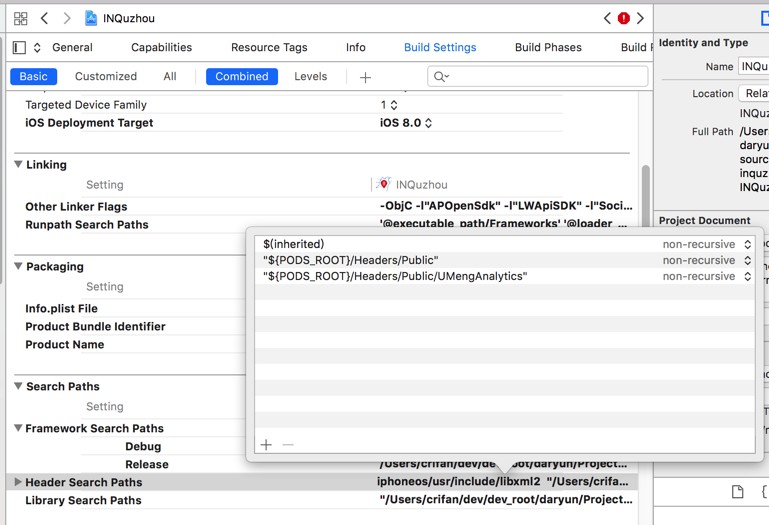Open the related items grid icon
Image resolution: width=769 pixels, height=525 pixels.
tap(21, 19)
